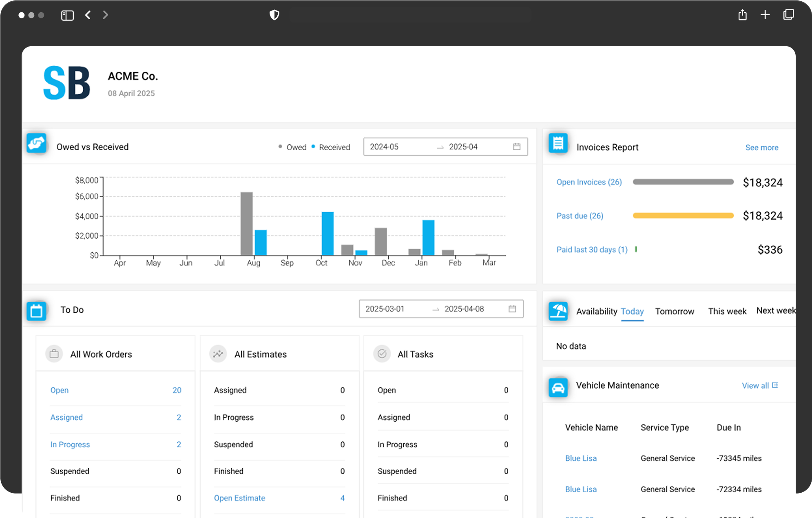Screen dimensions: 812x518
Task: Switch to the This week availability tab
Action: [x=727, y=311]
